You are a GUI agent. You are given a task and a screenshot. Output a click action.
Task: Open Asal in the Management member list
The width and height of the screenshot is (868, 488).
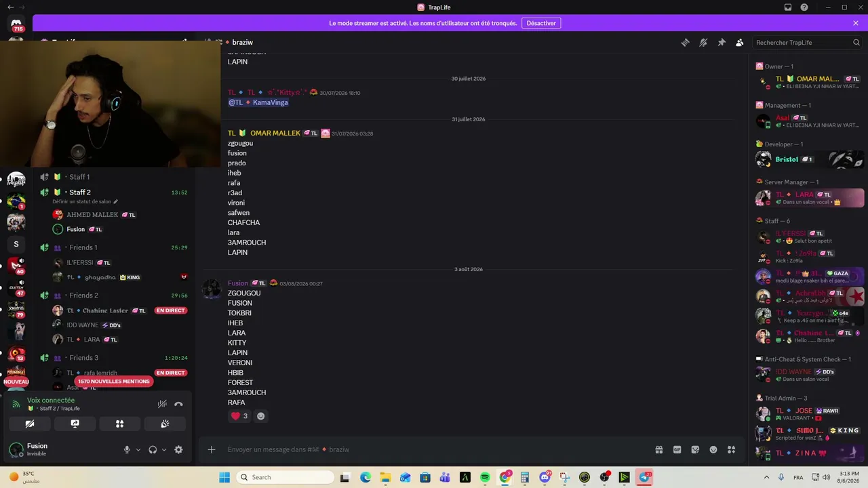[810, 121]
